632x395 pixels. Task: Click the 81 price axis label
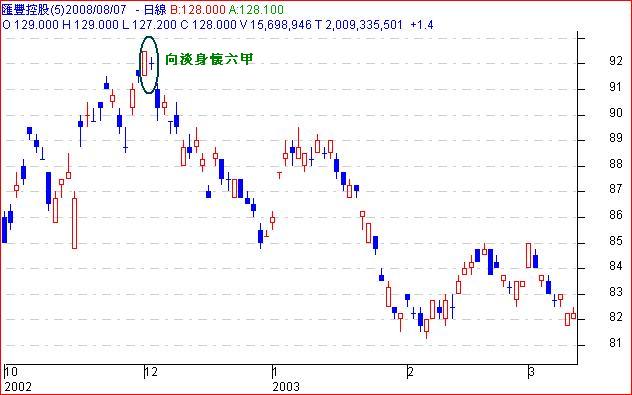click(615, 343)
